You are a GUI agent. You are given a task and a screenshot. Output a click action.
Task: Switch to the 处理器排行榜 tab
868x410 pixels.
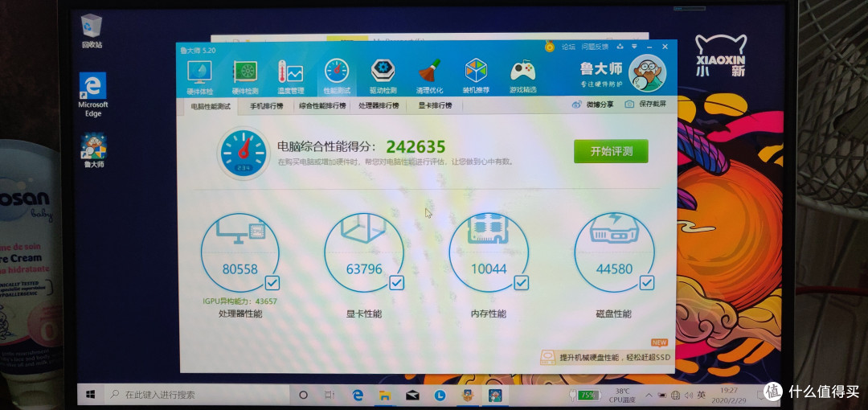click(x=379, y=106)
